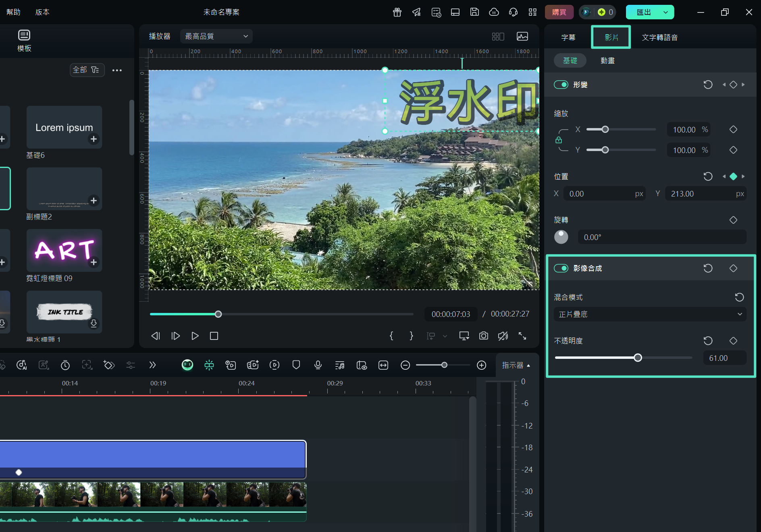Open the gift icon in the top bar

[x=397, y=12]
